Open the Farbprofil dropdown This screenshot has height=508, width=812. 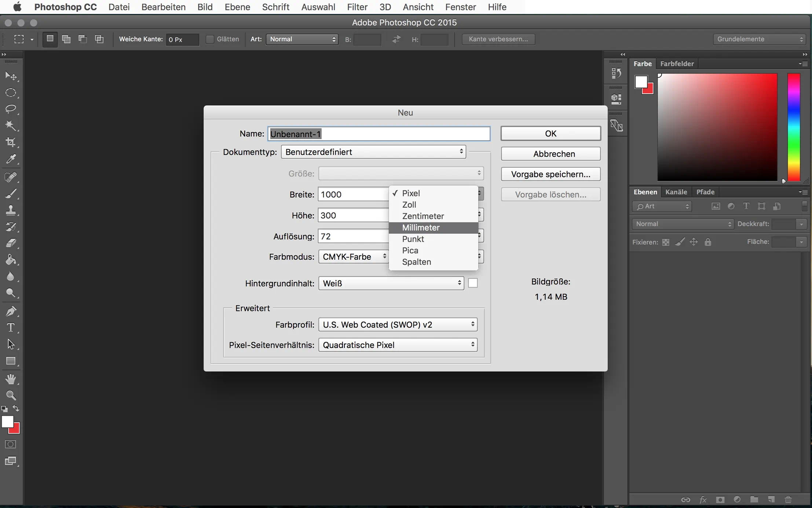coord(398,324)
